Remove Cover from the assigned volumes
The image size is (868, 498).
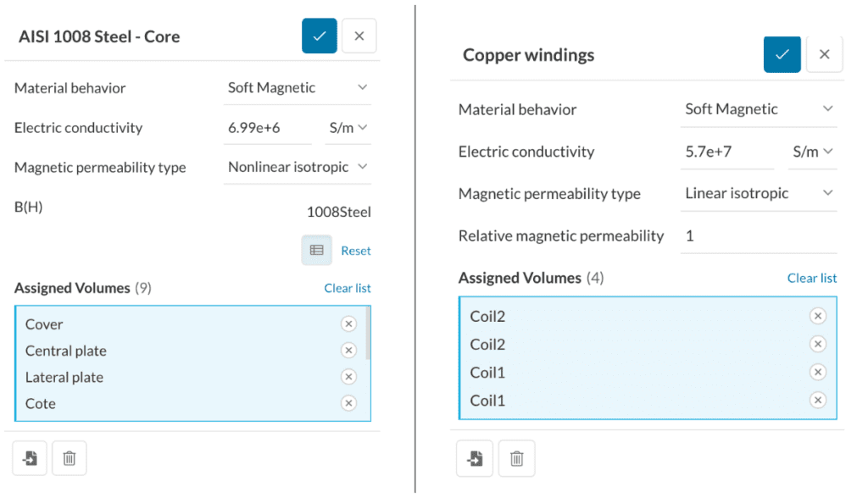click(x=348, y=324)
